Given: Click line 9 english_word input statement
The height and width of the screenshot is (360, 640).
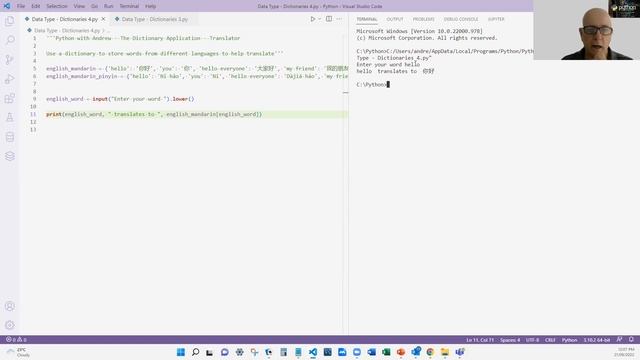Looking at the screenshot, I should point(120,99).
